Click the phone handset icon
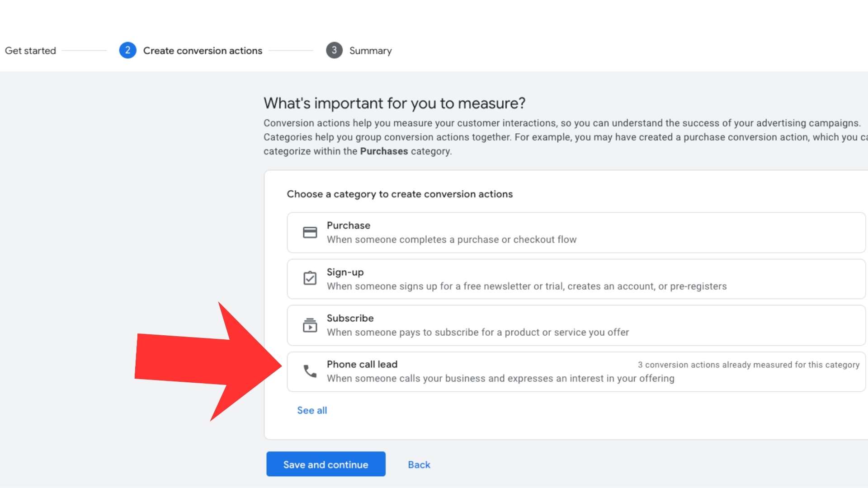 (310, 371)
